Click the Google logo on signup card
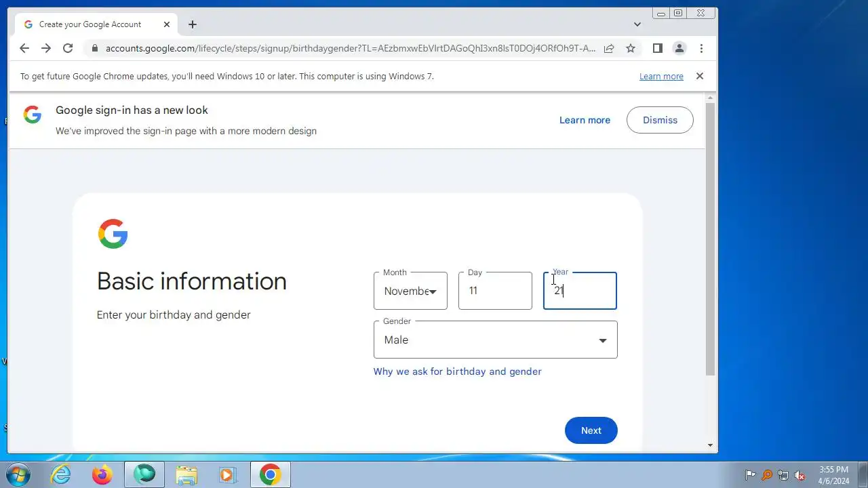The width and height of the screenshot is (868, 488). coord(113,234)
